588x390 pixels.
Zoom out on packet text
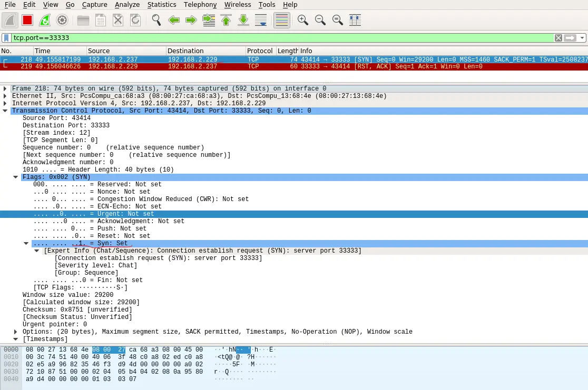tap(320, 20)
